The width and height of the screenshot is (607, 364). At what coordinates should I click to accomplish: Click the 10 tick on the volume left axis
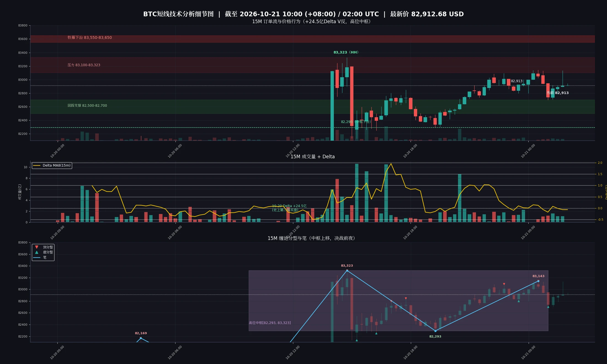(x=26, y=167)
